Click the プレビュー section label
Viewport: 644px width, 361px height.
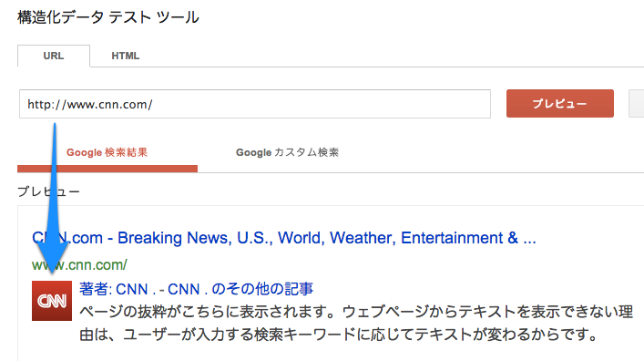click(48, 191)
